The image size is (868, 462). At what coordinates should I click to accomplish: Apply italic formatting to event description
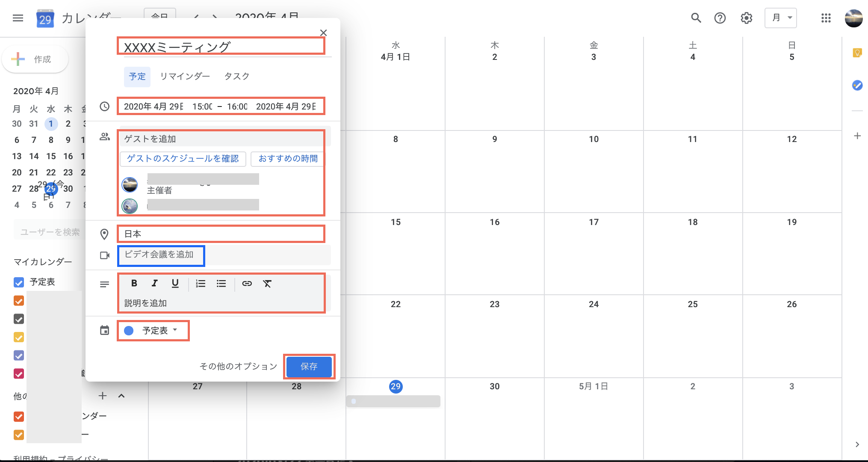coord(154,283)
